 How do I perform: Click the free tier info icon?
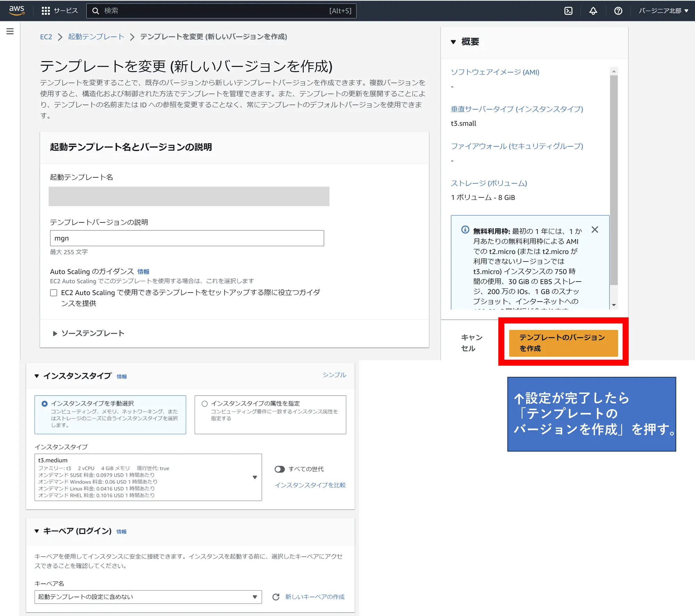tap(465, 229)
